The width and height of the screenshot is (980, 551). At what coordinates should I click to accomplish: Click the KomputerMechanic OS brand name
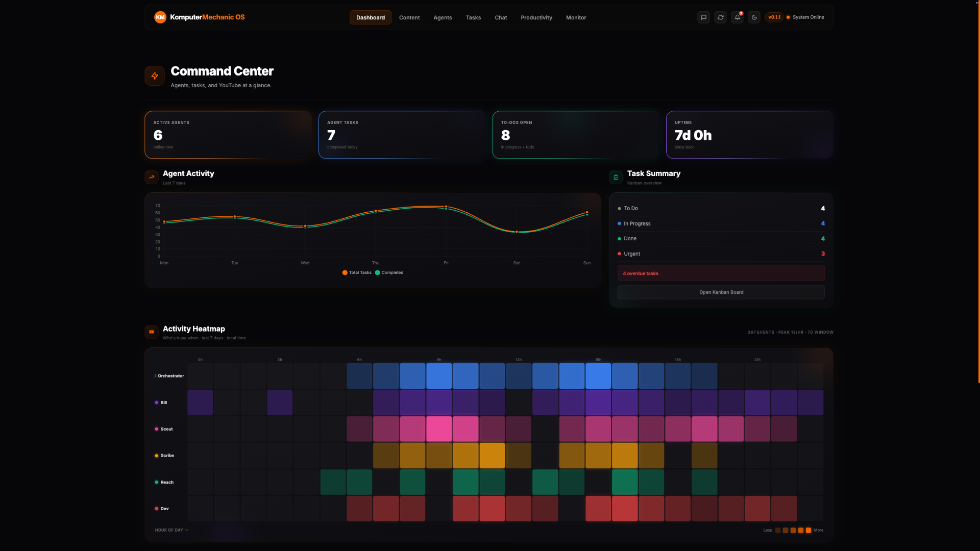(x=207, y=17)
